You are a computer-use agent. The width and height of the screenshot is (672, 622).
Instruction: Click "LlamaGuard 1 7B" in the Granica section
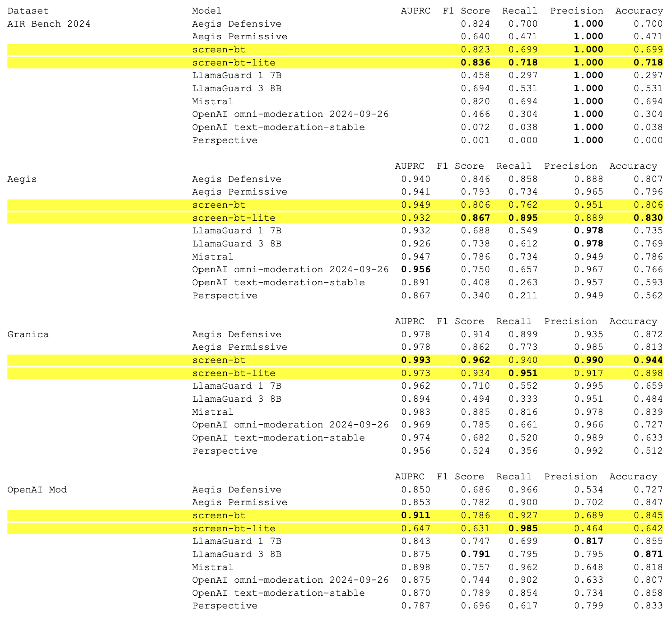(x=236, y=386)
